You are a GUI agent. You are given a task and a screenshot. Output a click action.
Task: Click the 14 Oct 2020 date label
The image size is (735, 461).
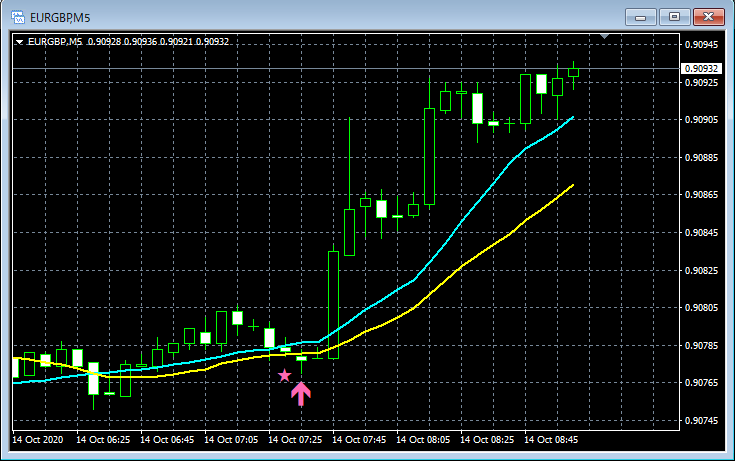pyautogui.click(x=38, y=440)
